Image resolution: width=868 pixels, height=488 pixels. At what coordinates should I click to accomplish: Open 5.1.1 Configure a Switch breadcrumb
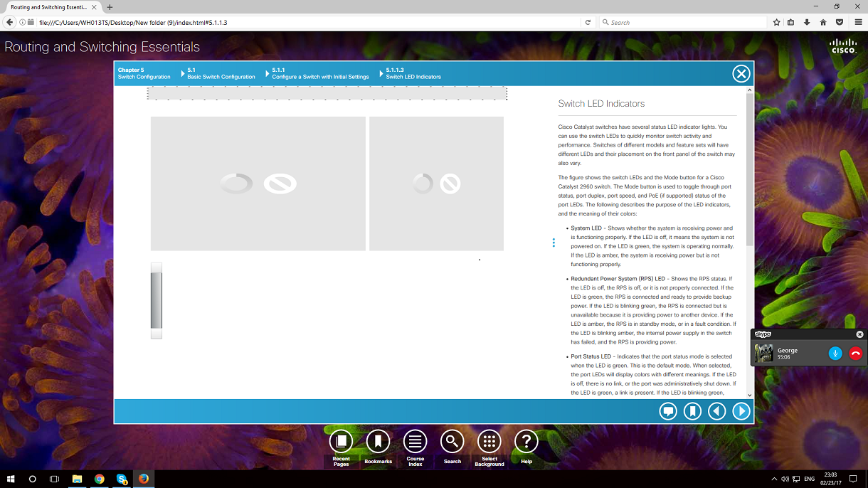320,73
